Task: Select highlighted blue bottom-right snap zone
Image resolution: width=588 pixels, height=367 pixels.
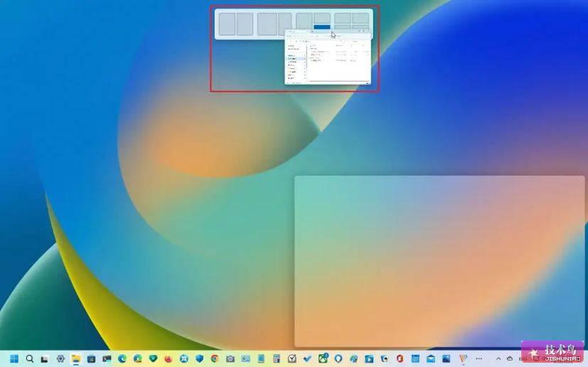Action: (322, 28)
